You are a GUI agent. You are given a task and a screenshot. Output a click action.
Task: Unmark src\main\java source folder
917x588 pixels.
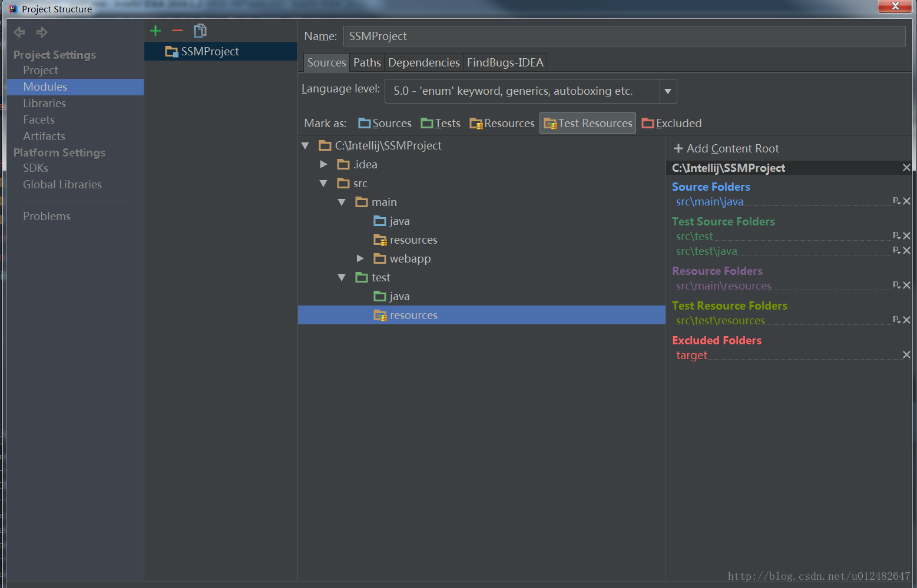[907, 201]
